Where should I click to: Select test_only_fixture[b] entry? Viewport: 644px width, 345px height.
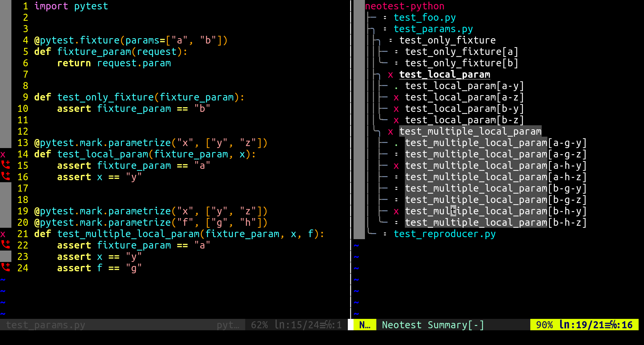(x=462, y=63)
